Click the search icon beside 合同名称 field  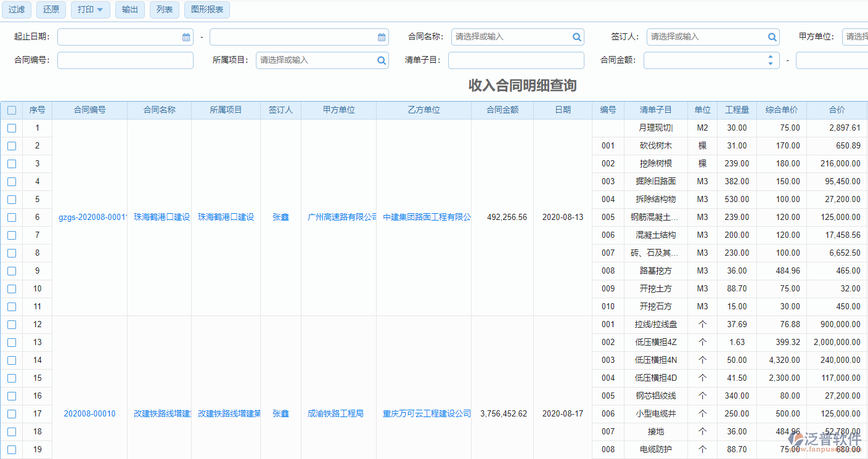[x=576, y=36]
